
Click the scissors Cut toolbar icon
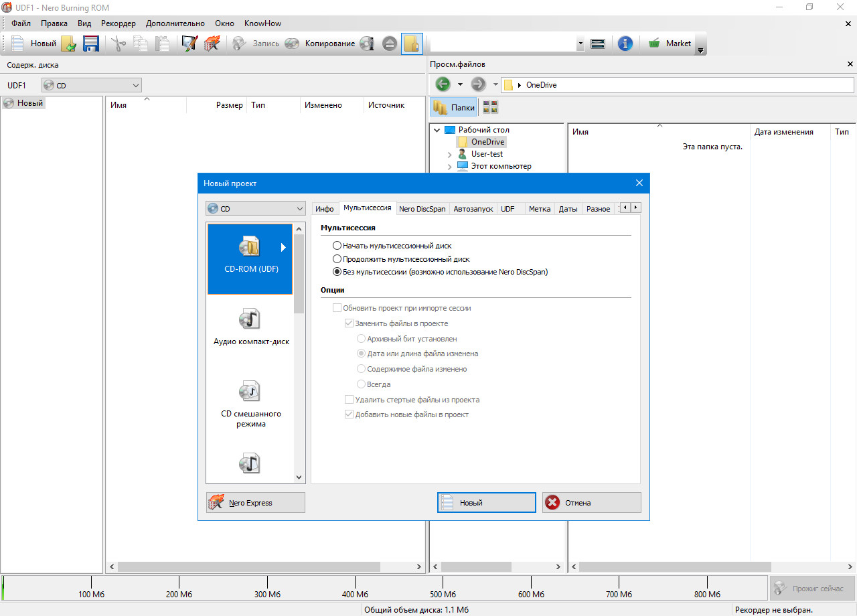pos(119,44)
